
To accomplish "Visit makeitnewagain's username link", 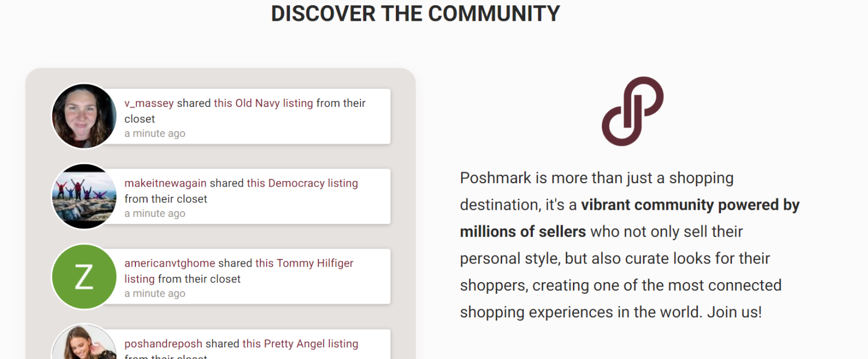I will [165, 183].
